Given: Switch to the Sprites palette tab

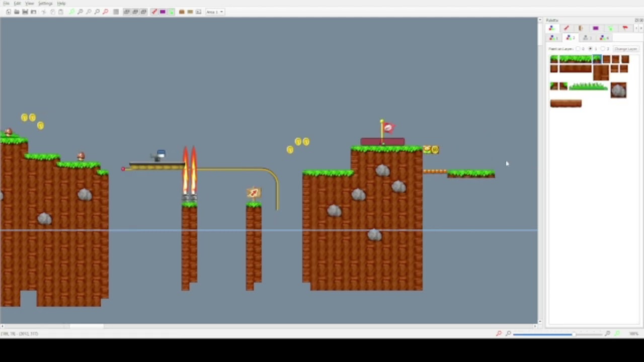Looking at the screenshot, I should [x=566, y=28].
